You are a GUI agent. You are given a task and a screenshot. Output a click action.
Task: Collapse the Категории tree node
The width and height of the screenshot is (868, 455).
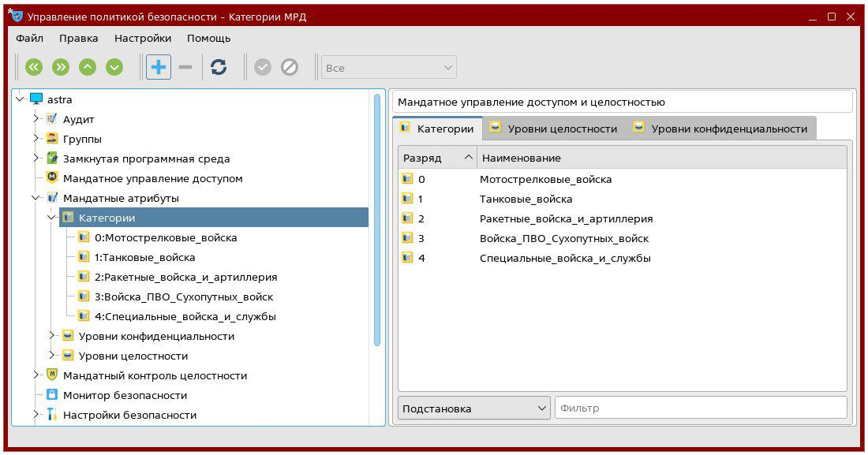[52, 218]
